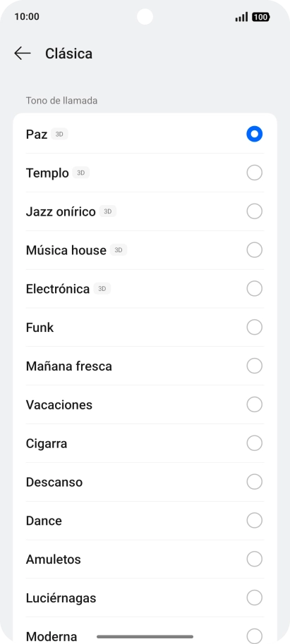290x644 pixels.
Task: Pick the Luciérnagas ringtone row
Action: [x=145, y=598]
